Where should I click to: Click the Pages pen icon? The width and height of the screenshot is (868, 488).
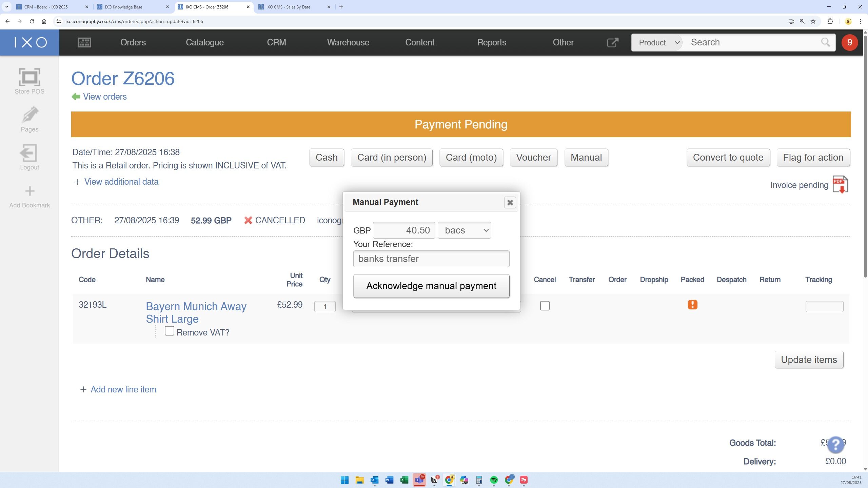pos(29,115)
